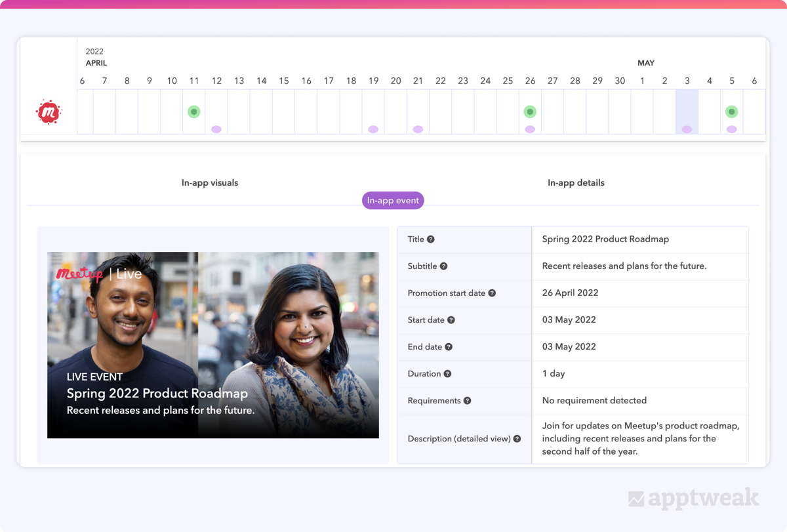Screen dimensions: 787x532
Task: Open help icon next to Title
Action: pos(431,239)
